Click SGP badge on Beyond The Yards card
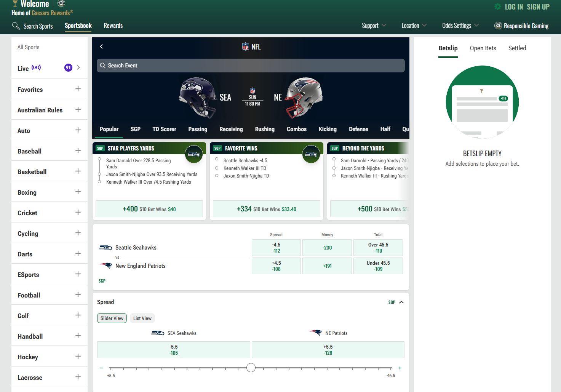561x392 pixels. point(335,148)
